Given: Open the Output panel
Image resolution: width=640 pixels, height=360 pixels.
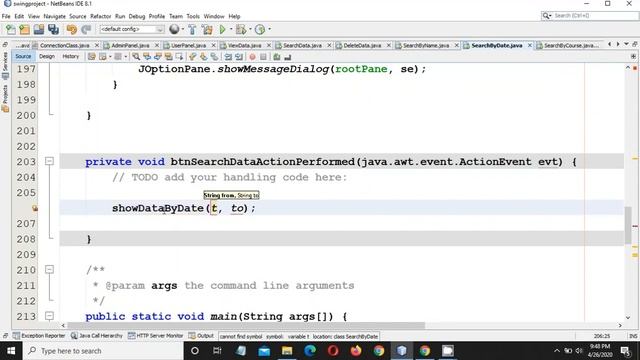Looking at the screenshot, I should point(201,336).
